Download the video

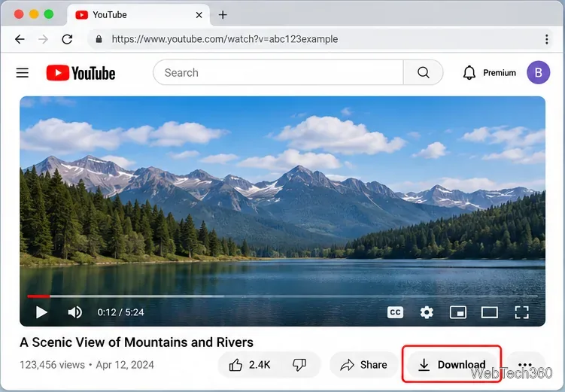coord(451,365)
